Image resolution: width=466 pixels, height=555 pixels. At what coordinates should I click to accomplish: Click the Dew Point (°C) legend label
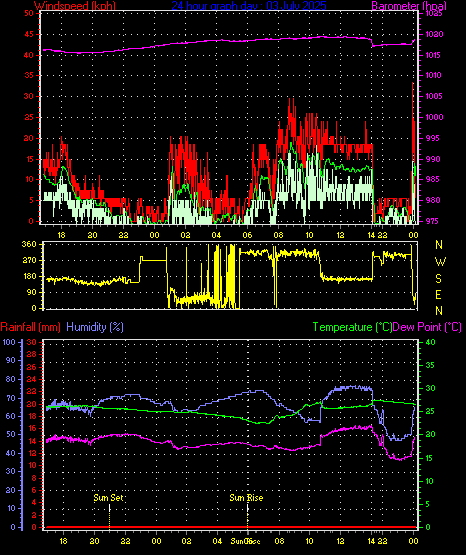(x=427, y=327)
